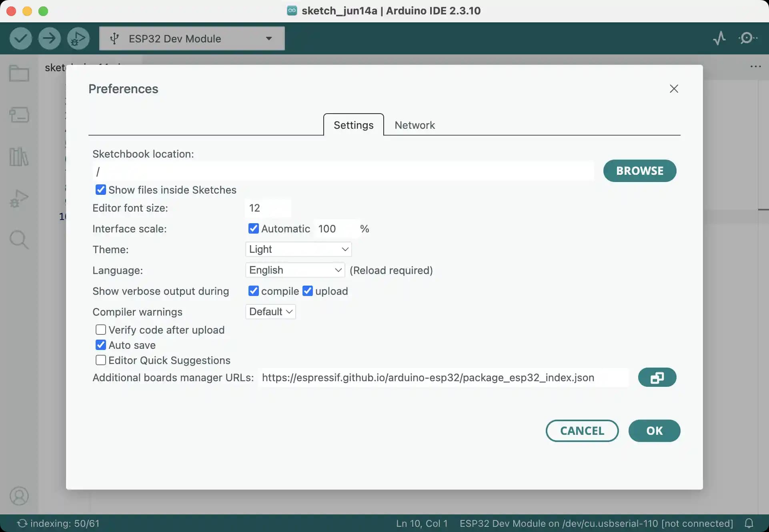769x532 pixels.
Task: Click the Ln 10, Col 1 status entry
Action: coord(422,523)
